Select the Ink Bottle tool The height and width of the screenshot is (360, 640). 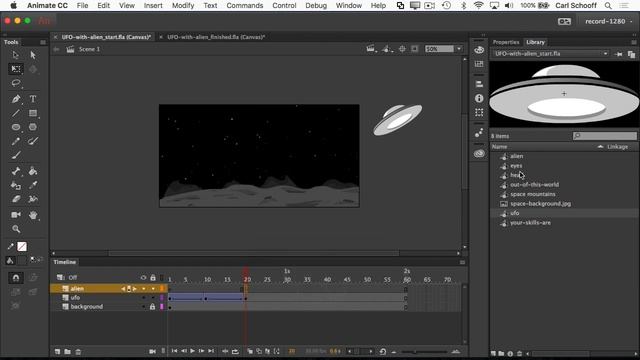[x=16, y=185]
